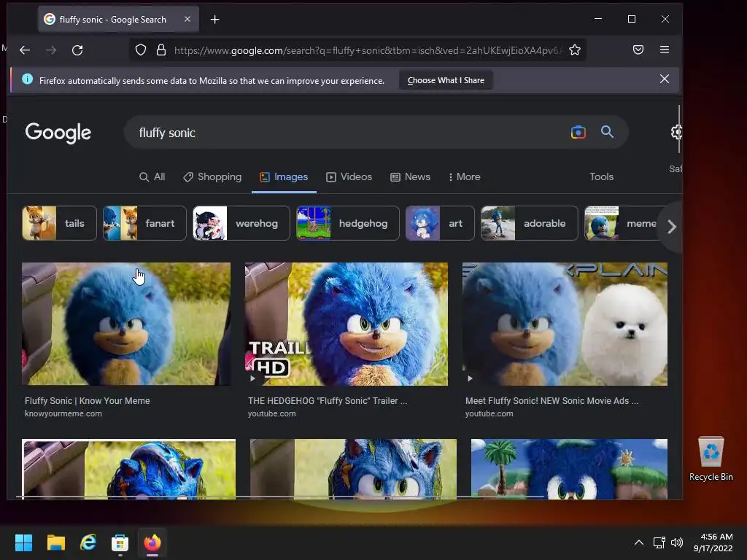The height and width of the screenshot is (560, 747).
Task: Open Google quick settings gear
Action: (676, 132)
